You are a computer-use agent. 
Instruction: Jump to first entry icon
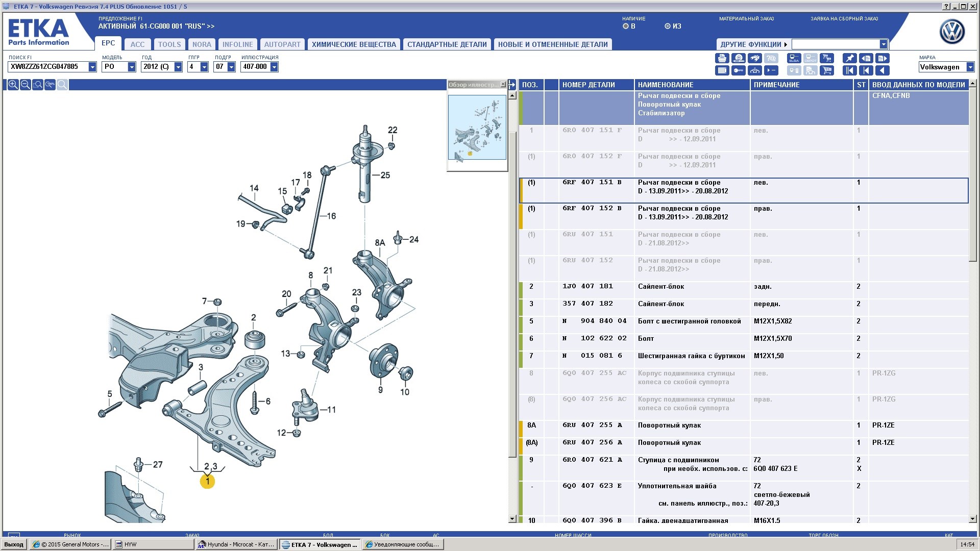[x=866, y=70]
